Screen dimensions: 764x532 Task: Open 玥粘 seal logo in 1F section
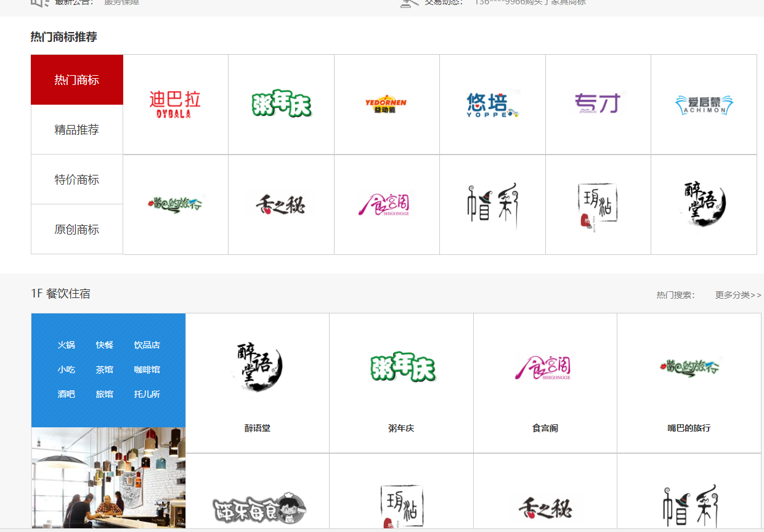click(402, 506)
